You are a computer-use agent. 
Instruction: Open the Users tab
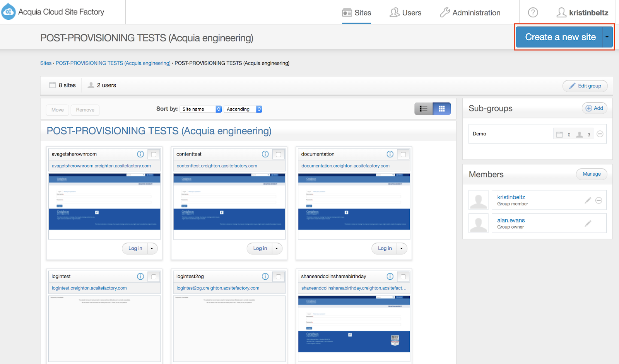tap(405, 13)
